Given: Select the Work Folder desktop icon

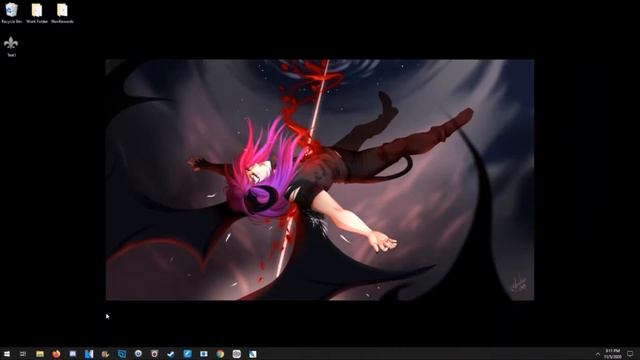Looking at the screenshot, I should 37,13.
